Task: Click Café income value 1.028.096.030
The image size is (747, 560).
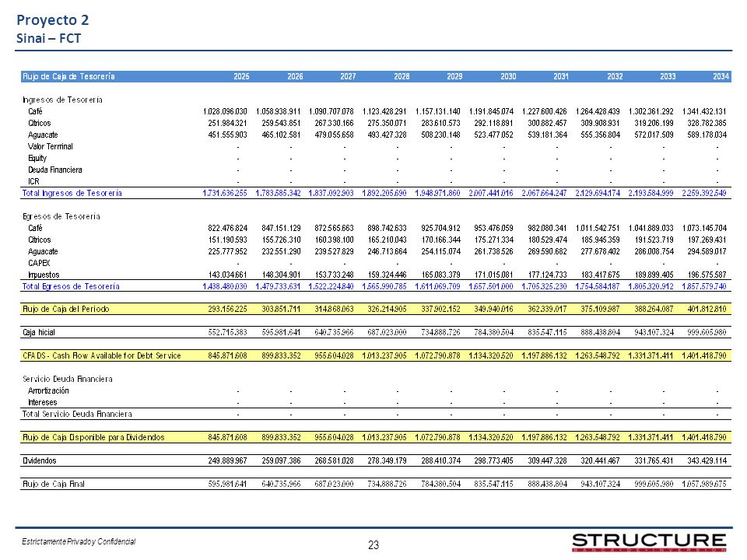Action: (225, 111)
